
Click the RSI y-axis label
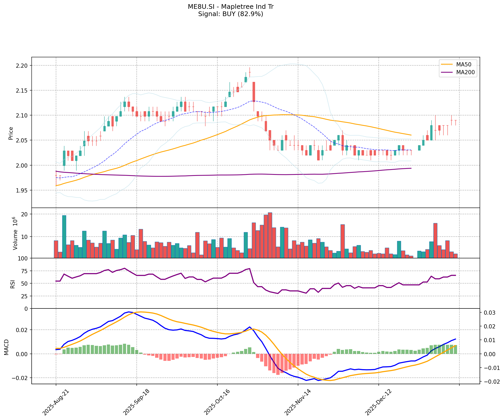[12, 285]
